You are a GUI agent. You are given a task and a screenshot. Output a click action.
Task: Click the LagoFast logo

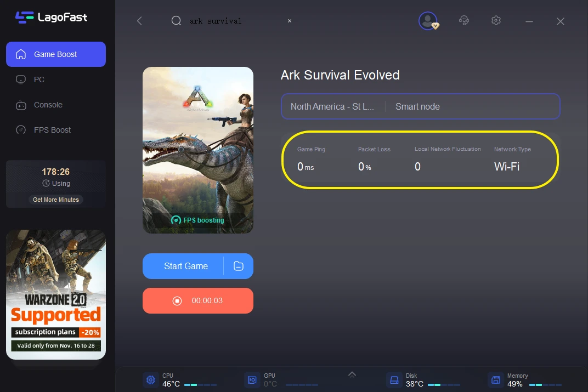tap(52, 17)
